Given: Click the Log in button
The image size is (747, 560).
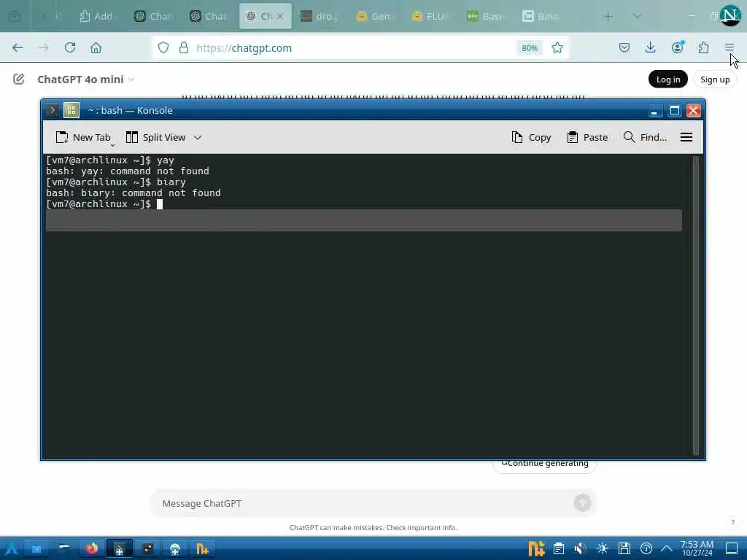Looking at the screenshot, I should click(668, 79).
